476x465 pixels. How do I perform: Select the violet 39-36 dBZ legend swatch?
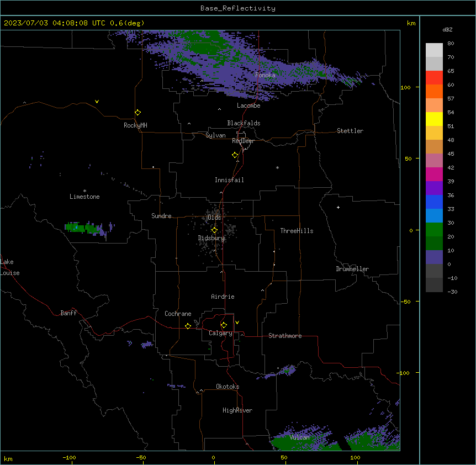coord(434,188)
